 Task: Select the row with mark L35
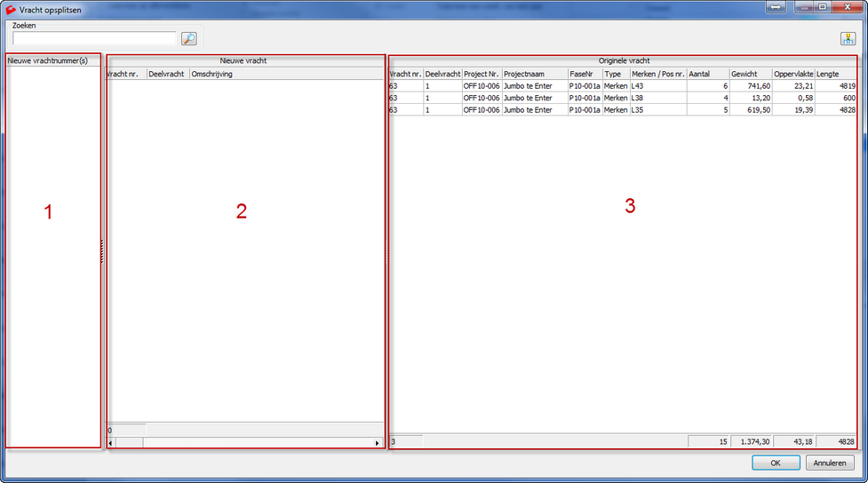point(657,110)
